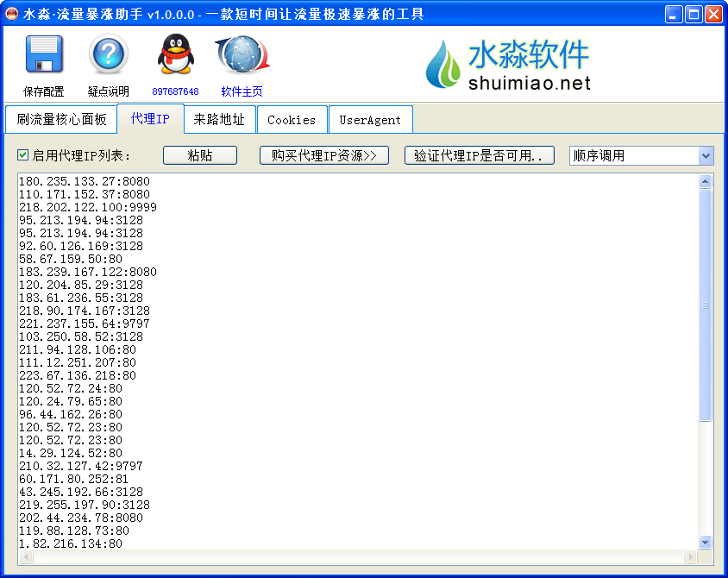
Task: Click the line 202.44.234.78:8080
Action: click(81, 518)
